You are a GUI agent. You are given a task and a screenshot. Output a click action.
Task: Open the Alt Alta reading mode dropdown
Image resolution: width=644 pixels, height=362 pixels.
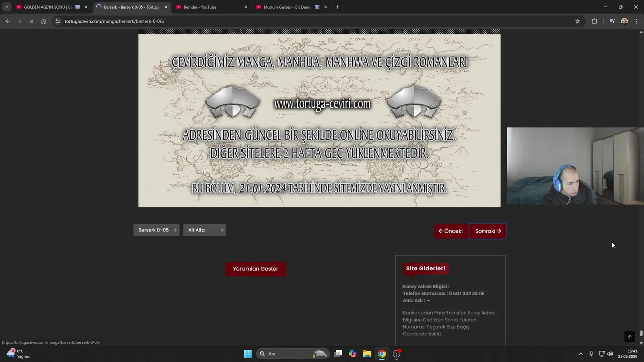pos(204,230)
